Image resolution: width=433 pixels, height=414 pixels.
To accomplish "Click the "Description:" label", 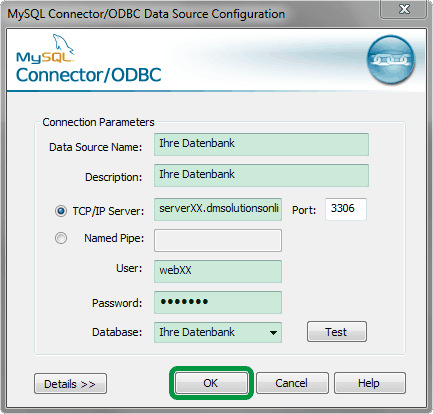I will [x=113, y=177].
